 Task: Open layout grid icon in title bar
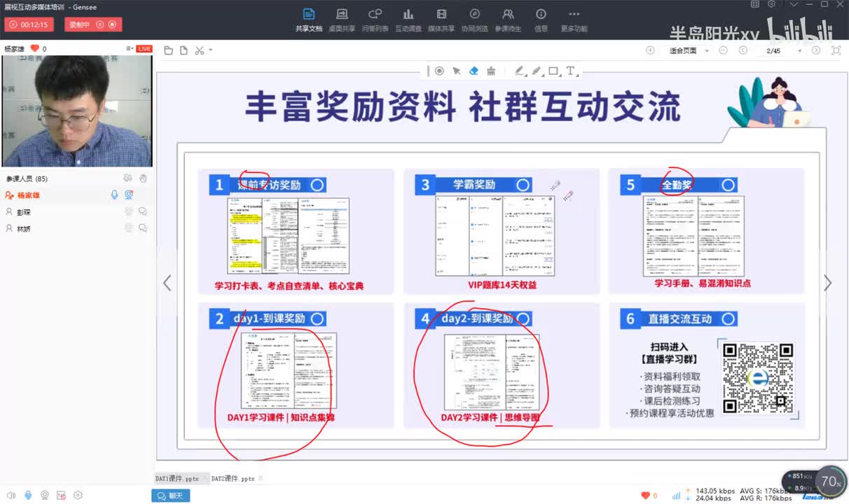754,4
